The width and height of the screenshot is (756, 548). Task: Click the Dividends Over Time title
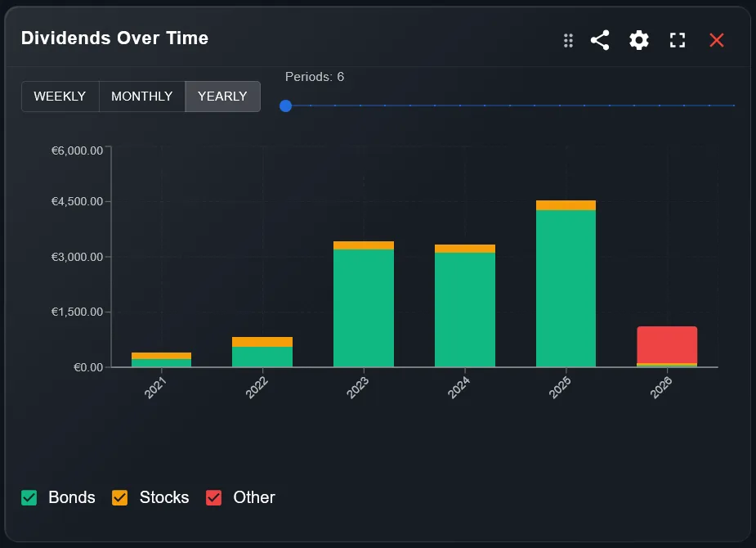click(x=114, y=38)
